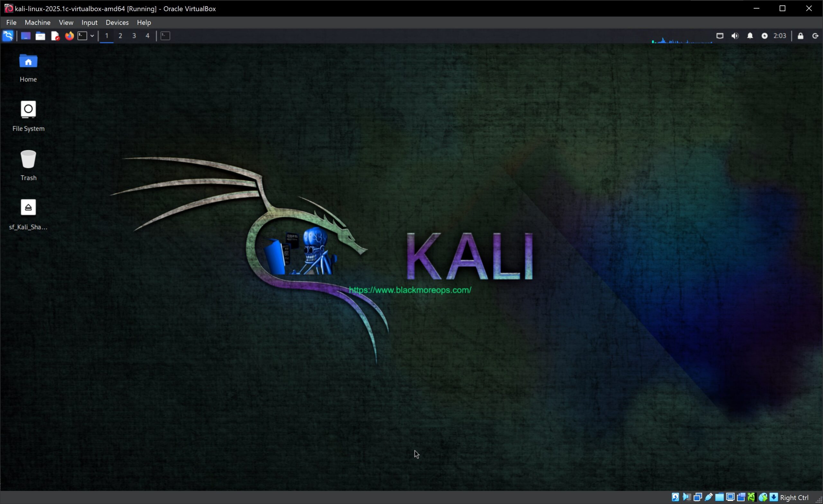Minimize the VirtualBox window
The width and height of the screenshot is (823, 504).
click(756, 8)
